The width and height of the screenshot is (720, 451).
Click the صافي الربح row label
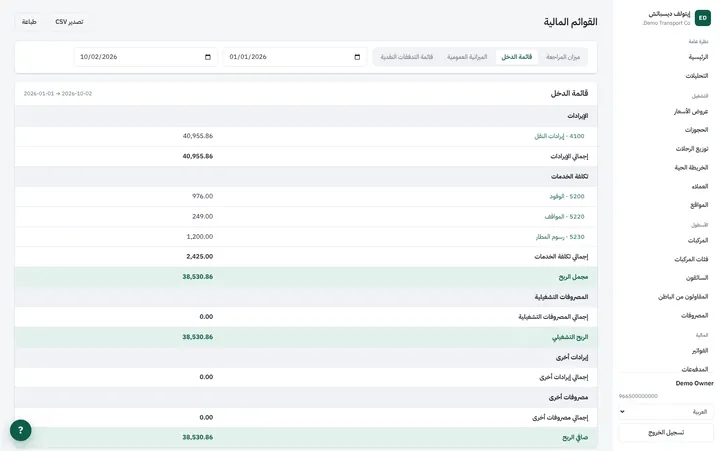575,438
